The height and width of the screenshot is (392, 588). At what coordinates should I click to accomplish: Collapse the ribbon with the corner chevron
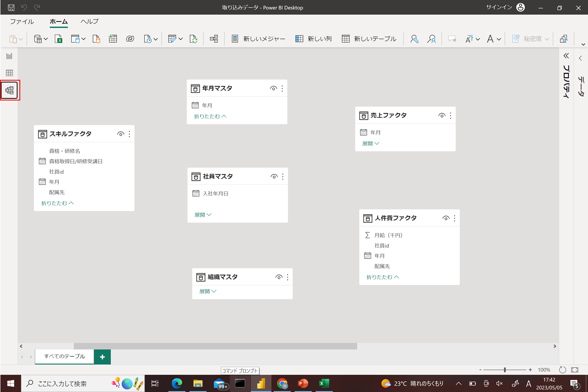click(x=583, y=44)
